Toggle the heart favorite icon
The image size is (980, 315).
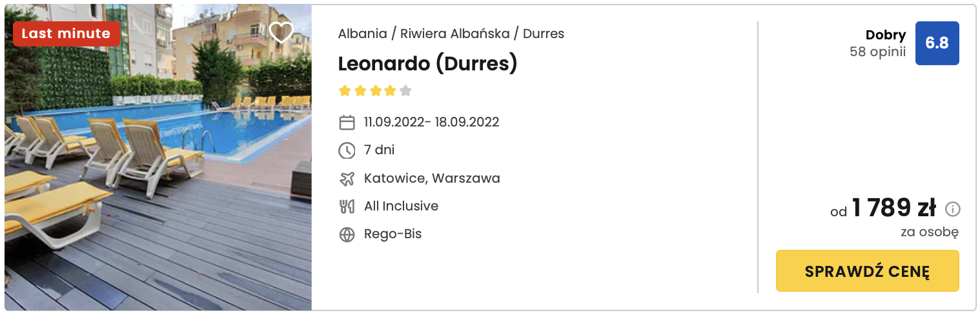281,32
